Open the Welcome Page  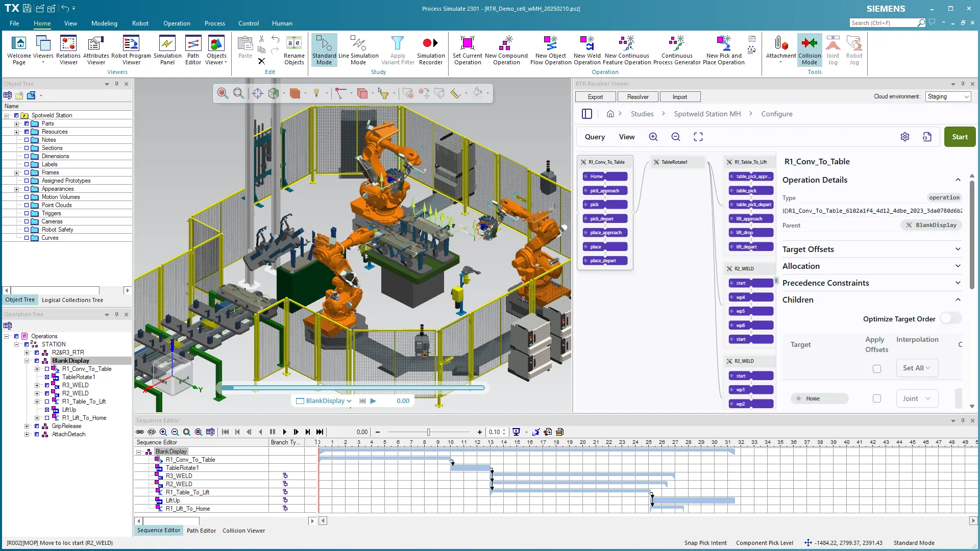(x=19, y=50)
